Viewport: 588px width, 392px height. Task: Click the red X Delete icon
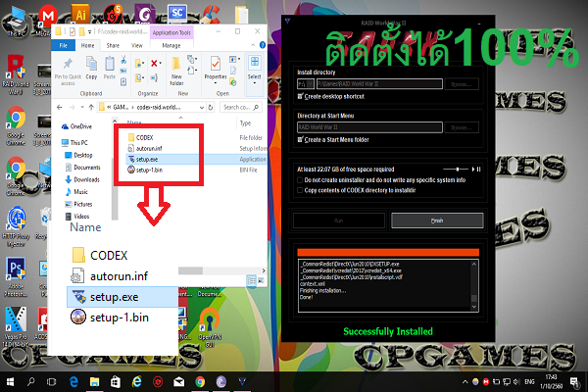point(154,64)
